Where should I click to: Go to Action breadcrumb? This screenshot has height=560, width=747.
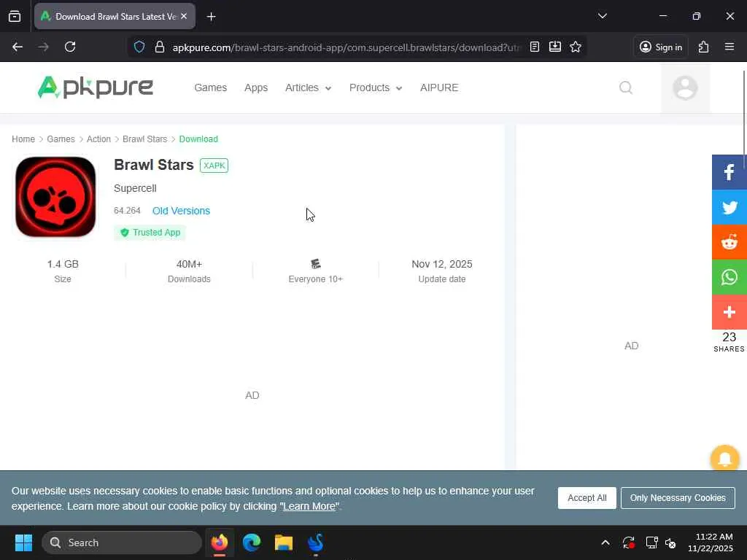(98, 139)
